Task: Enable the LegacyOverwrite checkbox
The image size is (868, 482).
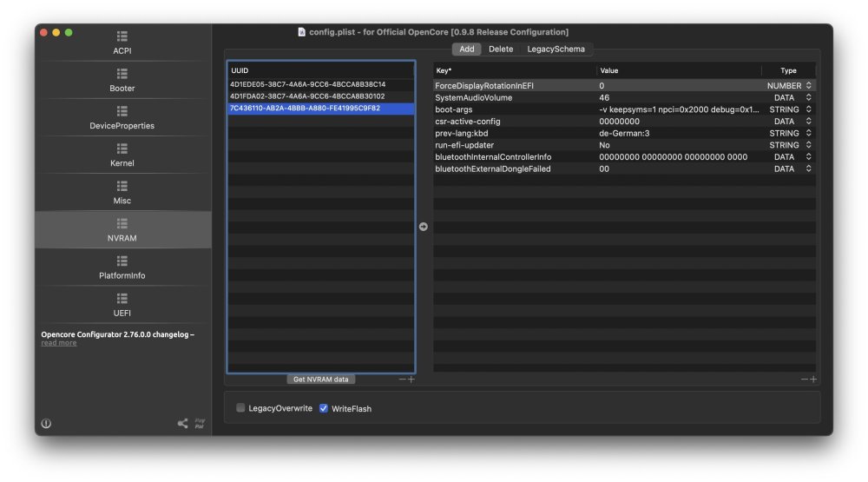Action: tap(240, 408)
